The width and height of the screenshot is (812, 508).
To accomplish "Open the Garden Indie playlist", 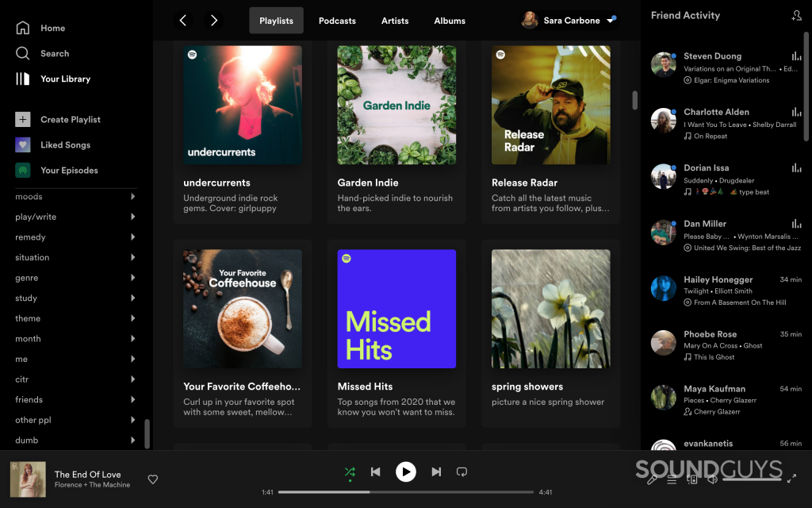I will pos(396,105).
